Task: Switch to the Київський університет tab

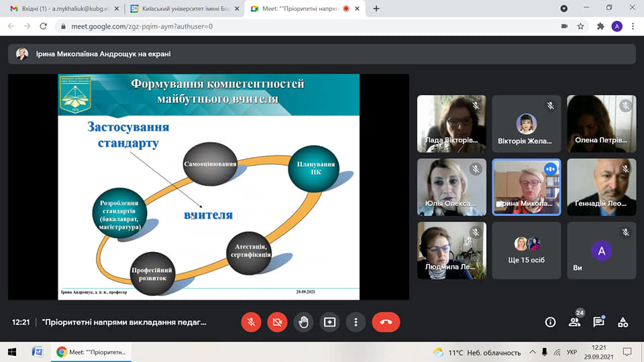Action: coord(181,9)
